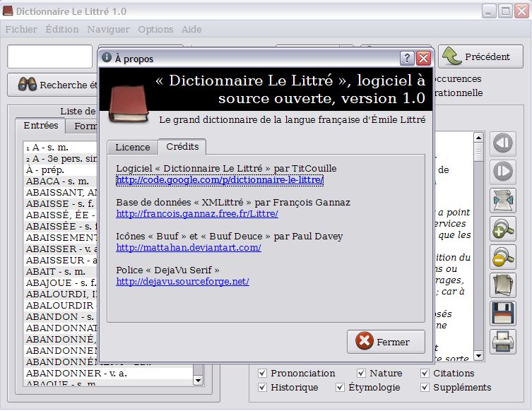532x411 pixels.
Task: Save definition with floppy disk icon
Action: pyautogui.click(x=503, y=314)
